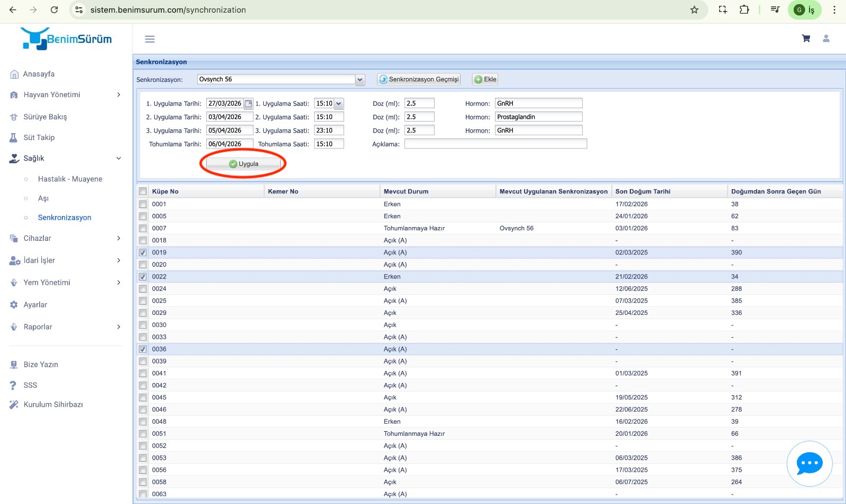This screenshot has width=846, height=504.
Task: Open calendar picker for first application date
Action: pos(248,104)
